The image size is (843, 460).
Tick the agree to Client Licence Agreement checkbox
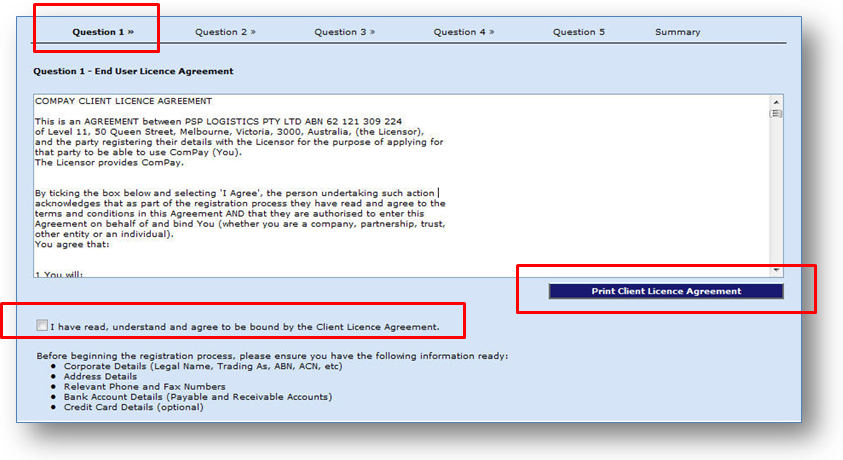point(42,325)
